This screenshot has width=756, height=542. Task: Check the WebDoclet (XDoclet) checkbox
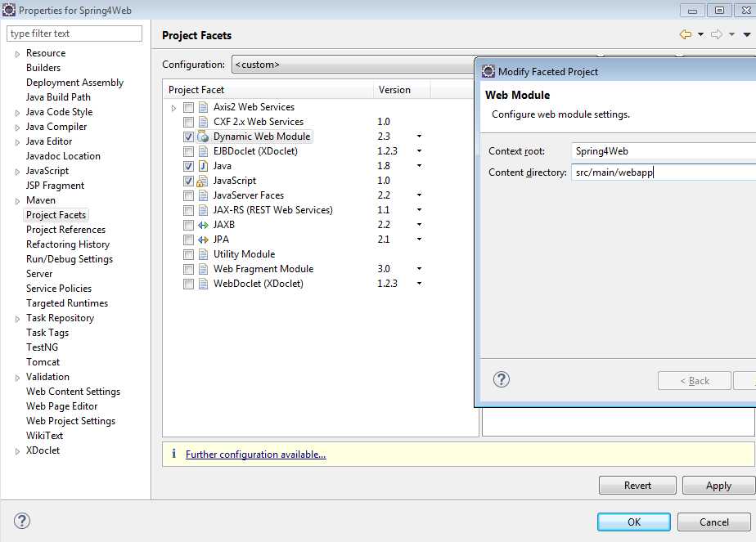coord(188,284)
